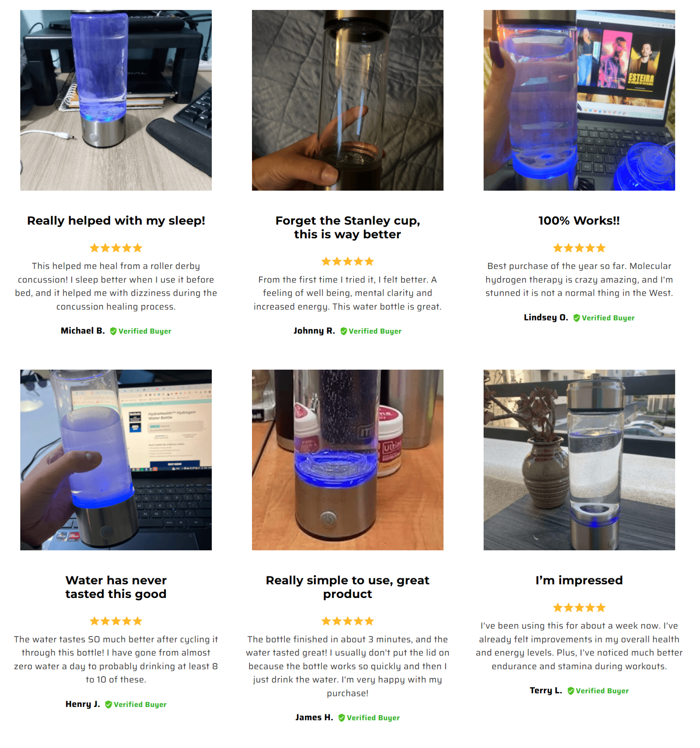
Task: Open the photo of the bottle held over bedding
Action: coord(348,100)
